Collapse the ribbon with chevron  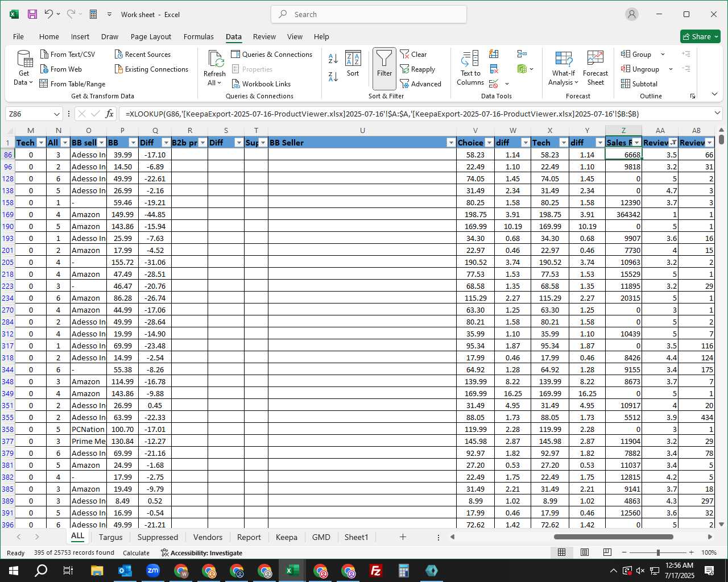715,94
